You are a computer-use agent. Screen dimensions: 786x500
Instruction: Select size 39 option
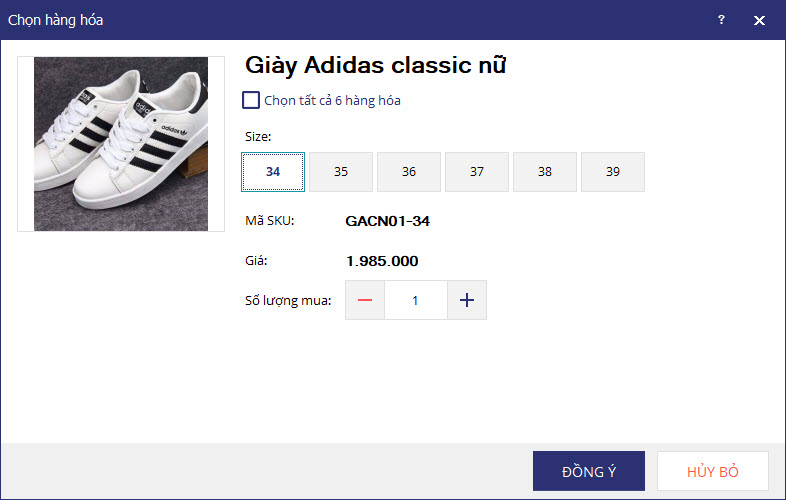613,172
